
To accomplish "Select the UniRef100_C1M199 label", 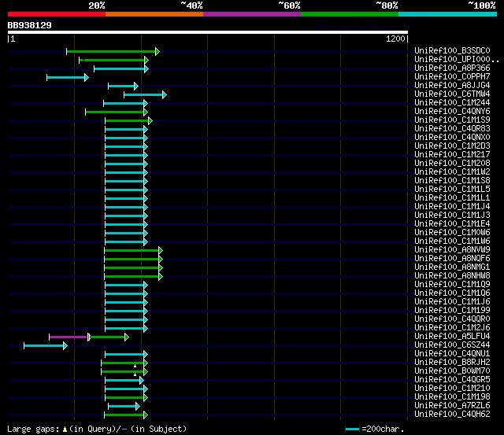I will (x=452, y=311).
